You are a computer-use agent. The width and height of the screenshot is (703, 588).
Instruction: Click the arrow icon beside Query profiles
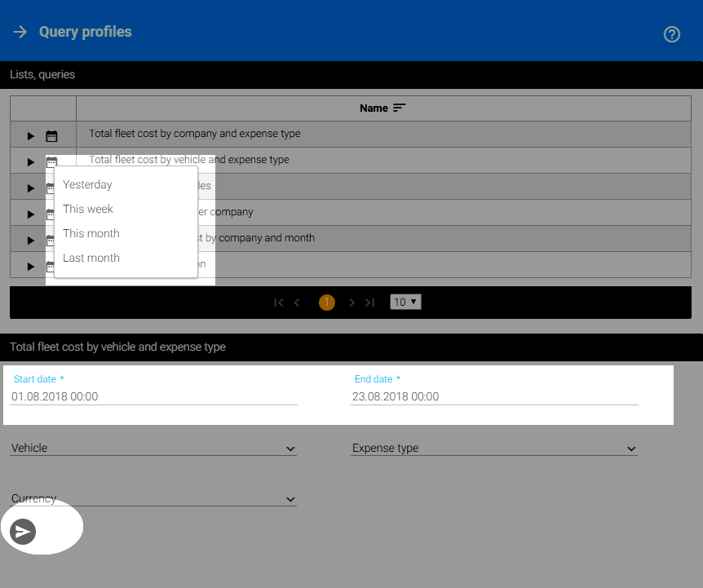pyautogui.click(x=20, y=32)
